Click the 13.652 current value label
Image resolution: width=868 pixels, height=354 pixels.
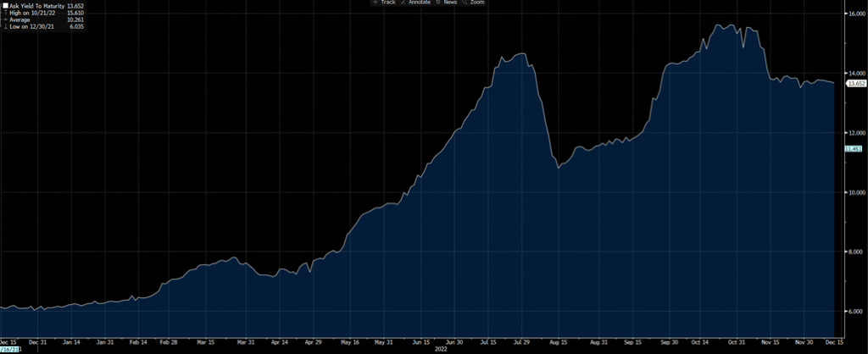click(855, 84)
